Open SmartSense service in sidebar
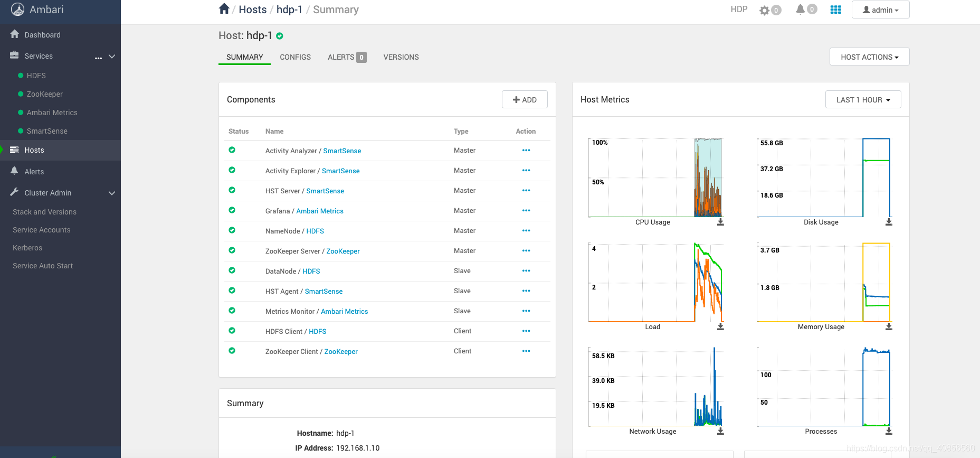980x458 pixels. pos(47,131)
